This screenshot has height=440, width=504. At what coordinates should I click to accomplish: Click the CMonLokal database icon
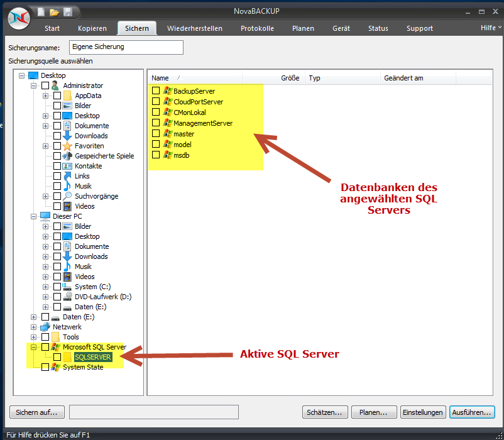click(x=167, y=112)
